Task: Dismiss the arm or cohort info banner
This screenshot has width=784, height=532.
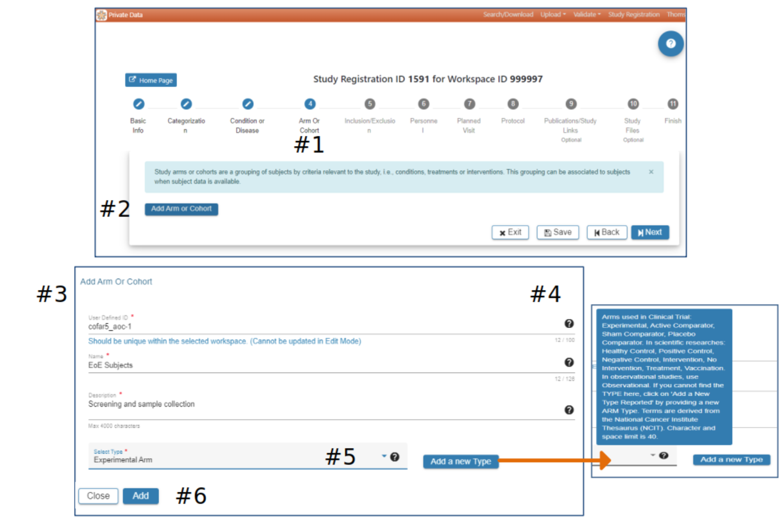Action: (651, 172)
